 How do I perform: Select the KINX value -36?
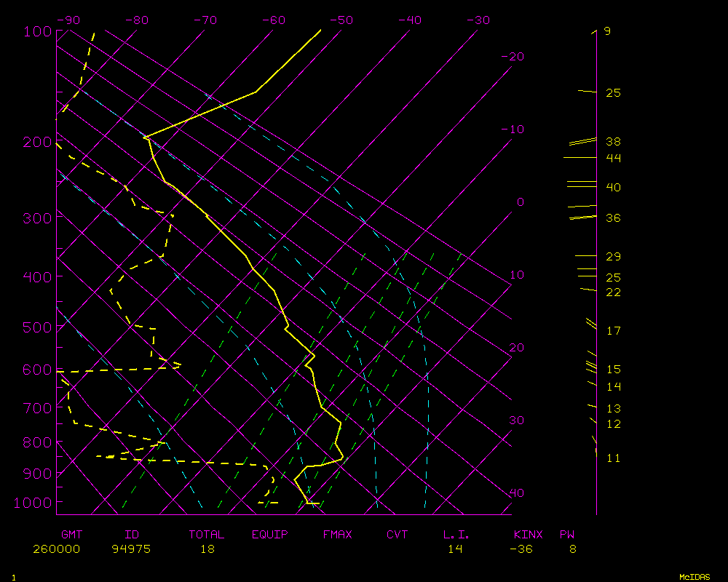[521, 549]
